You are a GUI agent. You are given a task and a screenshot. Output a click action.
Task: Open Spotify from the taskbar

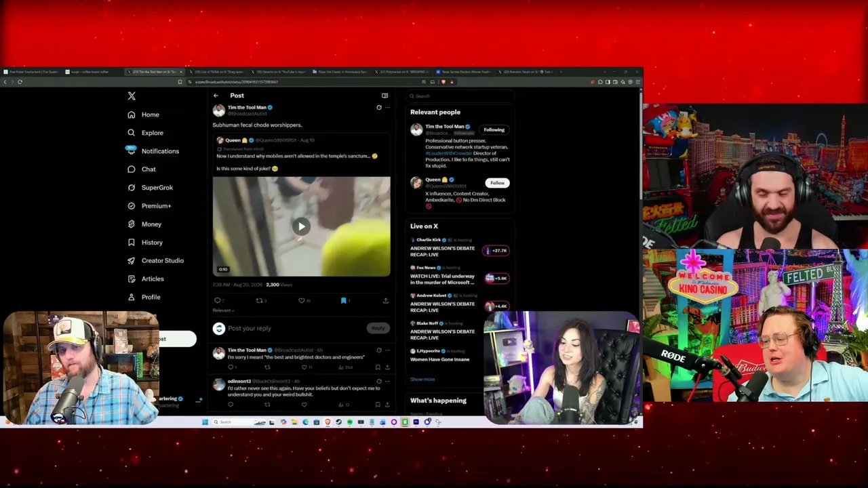(350, 422)
